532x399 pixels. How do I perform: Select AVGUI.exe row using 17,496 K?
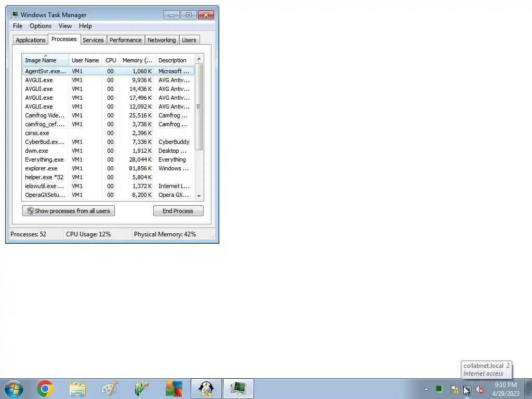(x=108, y=98)
